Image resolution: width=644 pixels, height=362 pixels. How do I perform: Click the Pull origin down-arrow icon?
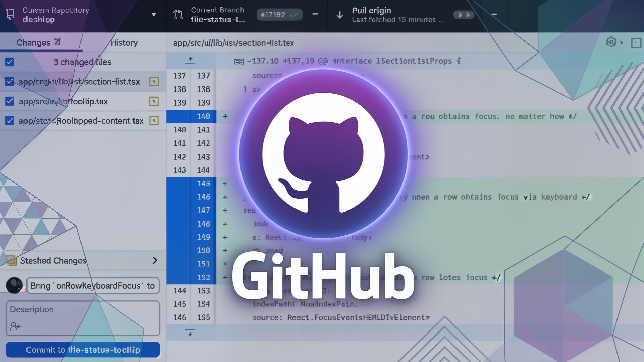click(340, 15)
